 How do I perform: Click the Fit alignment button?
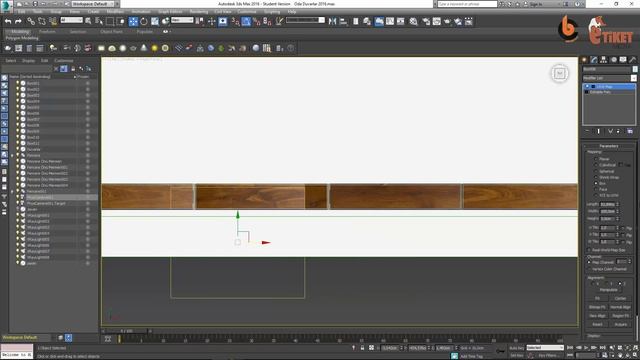point(597,298)
